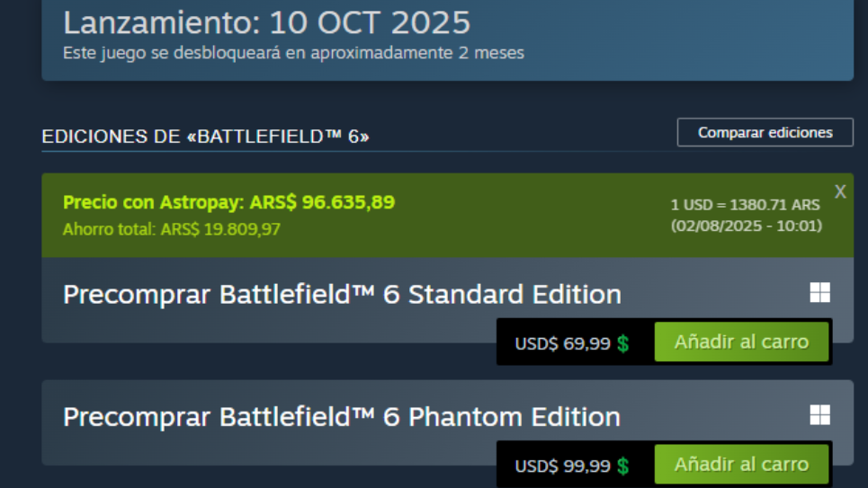
Task: Click the Ahorro total savings text
Action: (171, 229)
